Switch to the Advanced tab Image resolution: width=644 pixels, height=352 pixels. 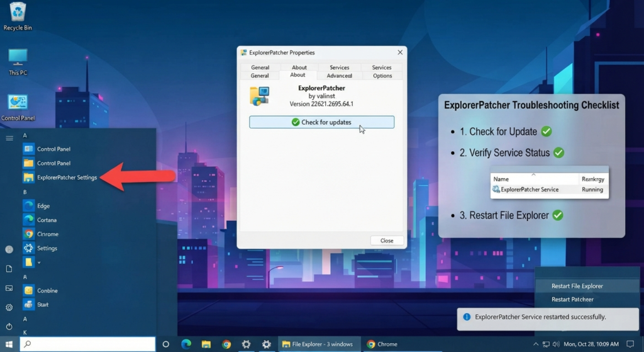pyautogui.click(x=339, y=76)
